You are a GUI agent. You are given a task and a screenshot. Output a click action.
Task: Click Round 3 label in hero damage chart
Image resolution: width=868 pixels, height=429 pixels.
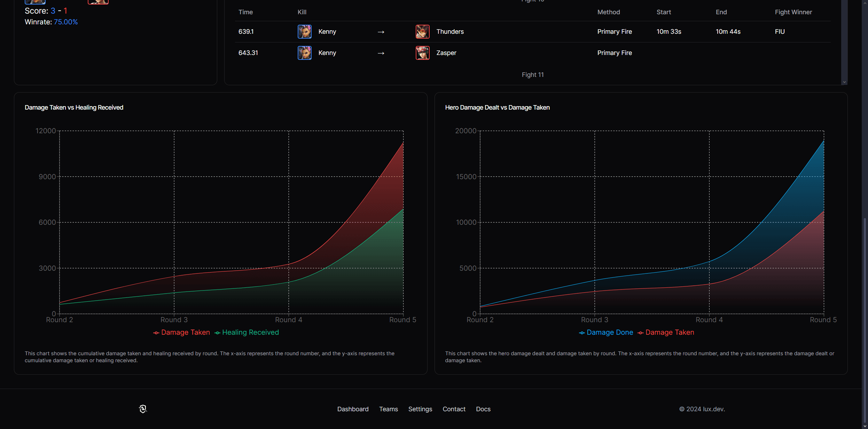point(594,320)
